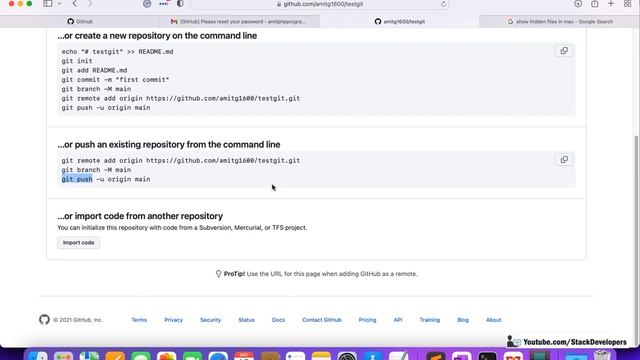Switch to the GitHub tab
This screenshot has width=640, height=360.
coord(80,22)
